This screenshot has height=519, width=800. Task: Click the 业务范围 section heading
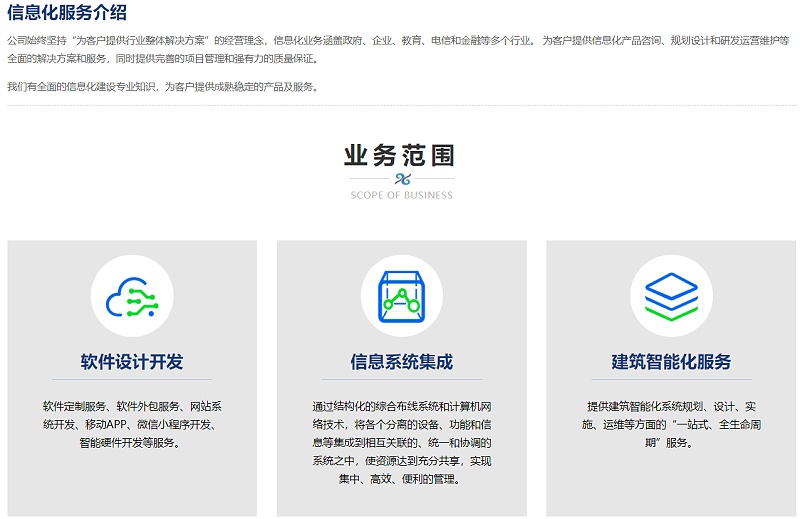tap(399, 155)
